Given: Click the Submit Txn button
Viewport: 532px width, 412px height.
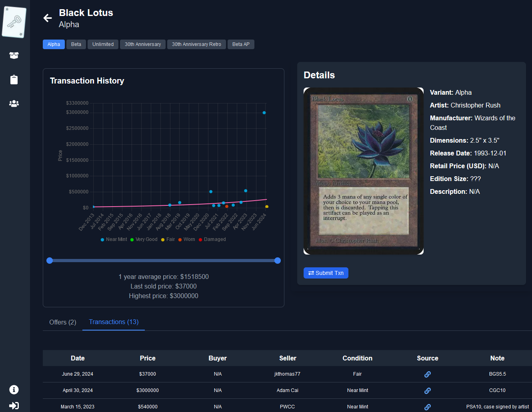Looking at the screenshot, I should point(326,273).
